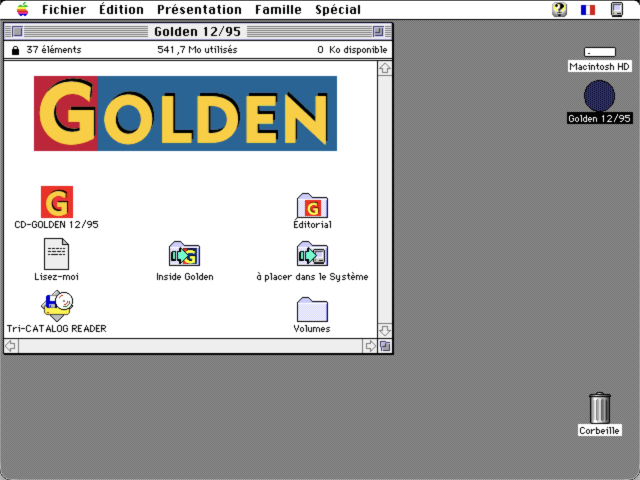Click the scroll up arrow
Screen dimensions: 640x480
point(385,68)
